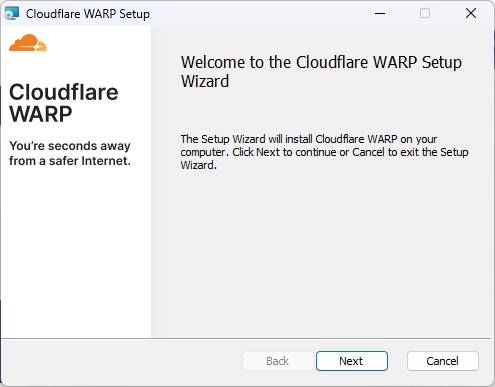Image resolution: width=495 pixels, height=387 pixels.
Task: Click the Next button to continue setup
Action: (x=352, y=361)
